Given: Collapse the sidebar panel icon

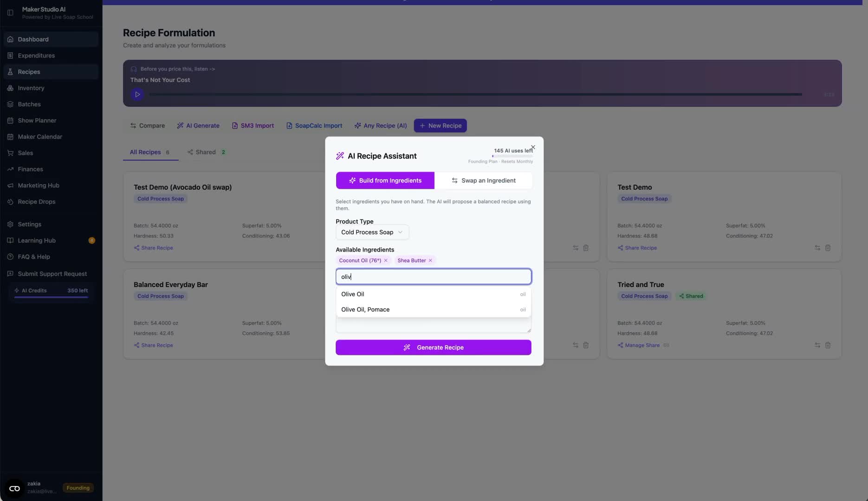Looking at the screenshot, I should click(10, 13).
